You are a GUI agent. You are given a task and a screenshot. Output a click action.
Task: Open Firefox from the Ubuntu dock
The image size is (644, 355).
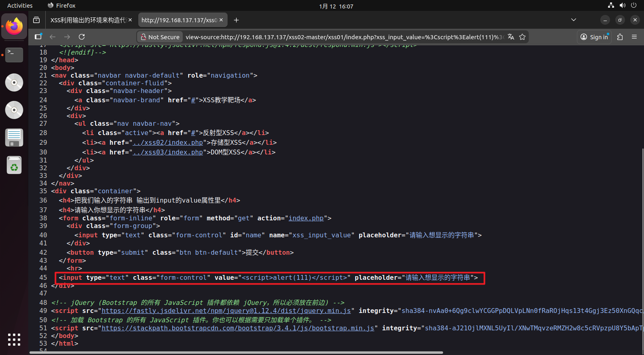coord(14,27)
